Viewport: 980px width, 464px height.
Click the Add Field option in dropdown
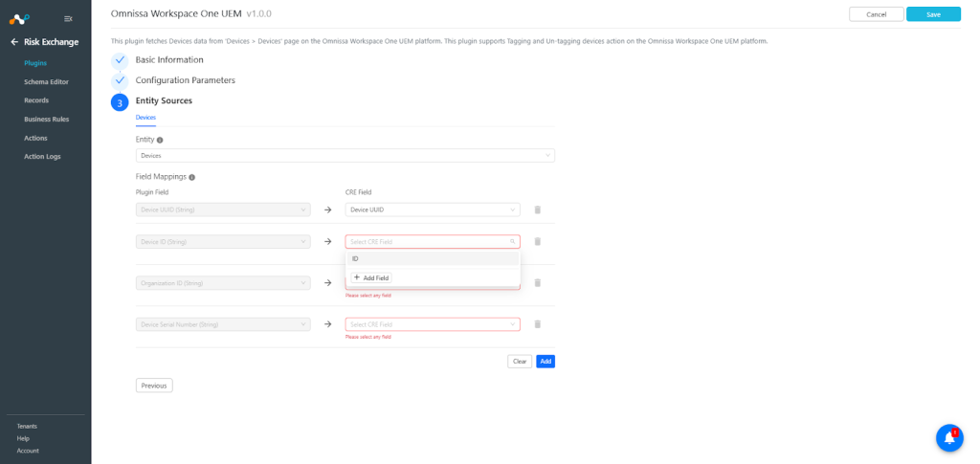[371, 277]
